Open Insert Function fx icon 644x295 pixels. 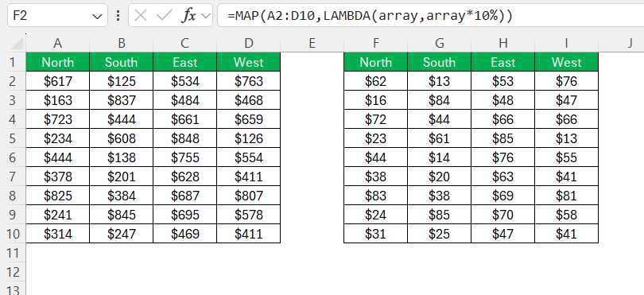pyautogui.click(x=189, y=16)
